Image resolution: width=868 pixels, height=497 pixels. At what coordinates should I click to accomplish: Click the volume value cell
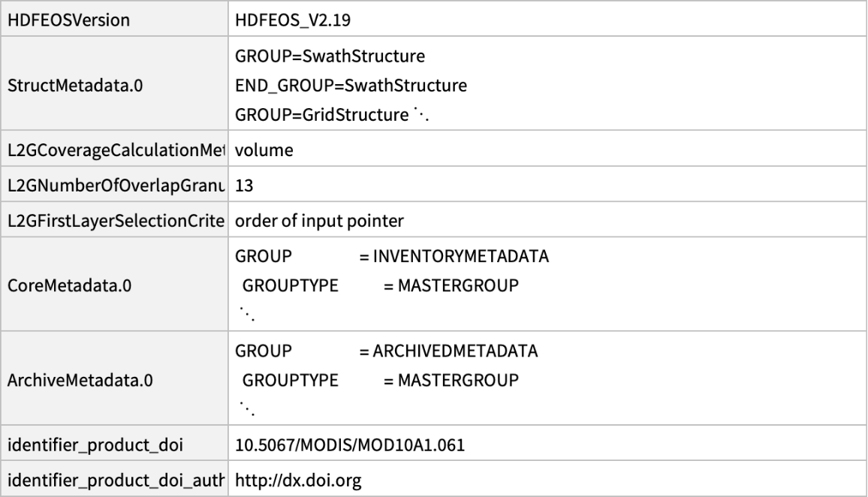tap(264, 151)
